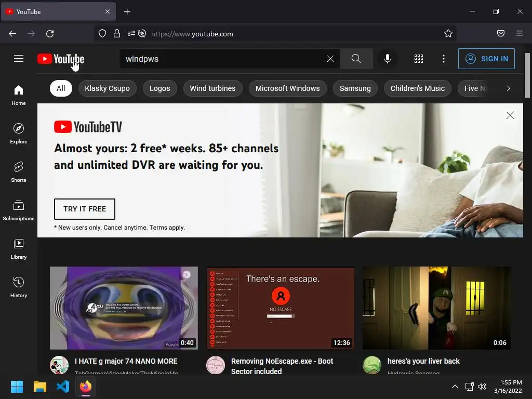Click the Firefox taskbar icon
Image resolution: width=532 pixels, height=399 pixels.
tap(86, 387)
